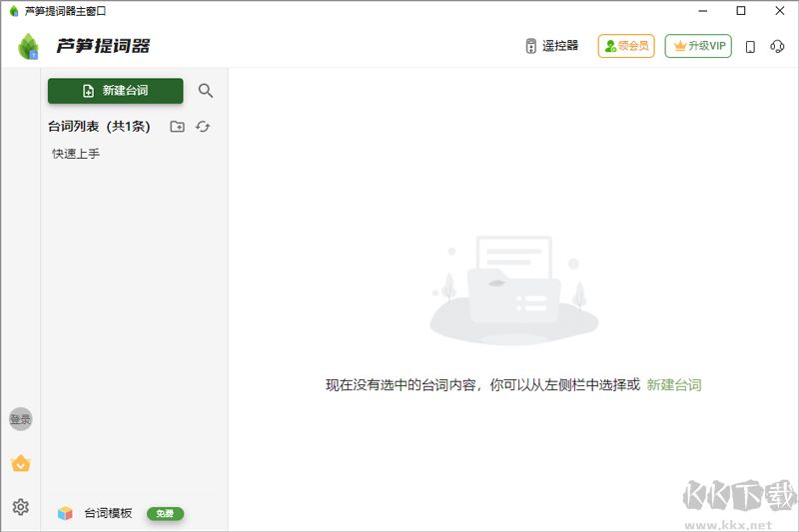Open the orange crown VIP sidebar icon
Viewport: 799px width, 532px height.
21,463
